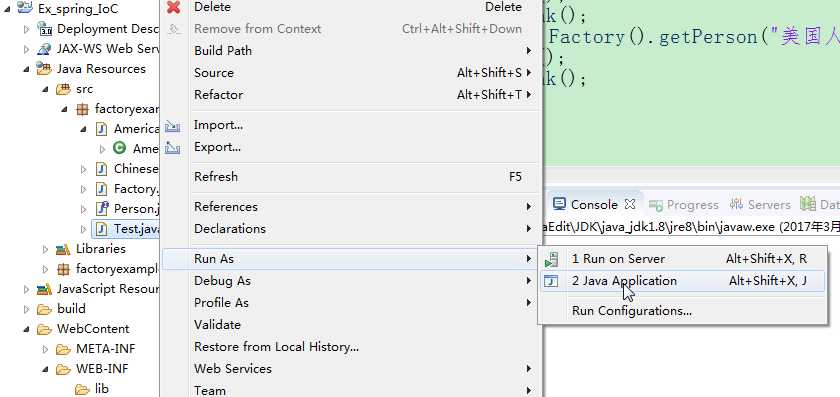Image resolution: width=840 pixels, height=397 pixels.
Task: Click the Deployment Descriptor icon
Action: tap(44, 29)
